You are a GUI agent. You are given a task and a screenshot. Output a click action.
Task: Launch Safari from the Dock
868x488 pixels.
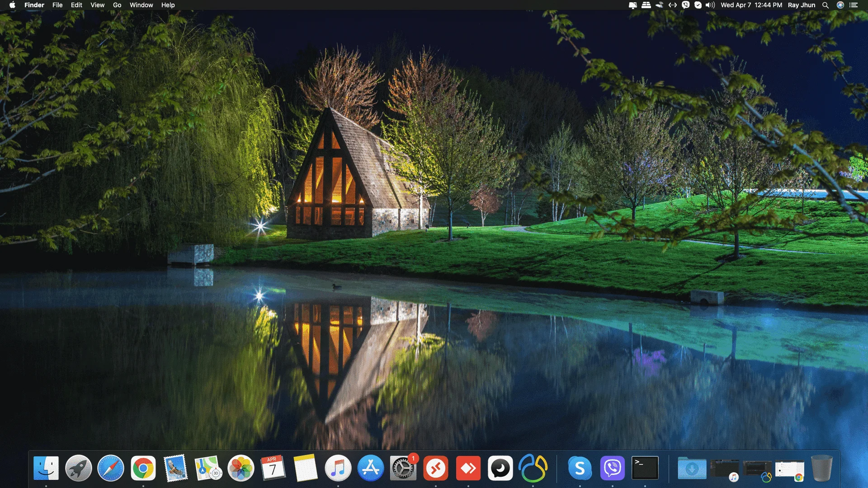tap(111, 468)
